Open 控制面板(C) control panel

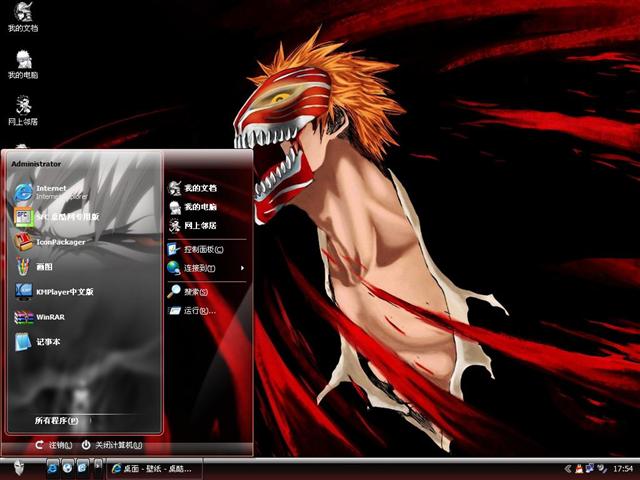coord(196,249)
